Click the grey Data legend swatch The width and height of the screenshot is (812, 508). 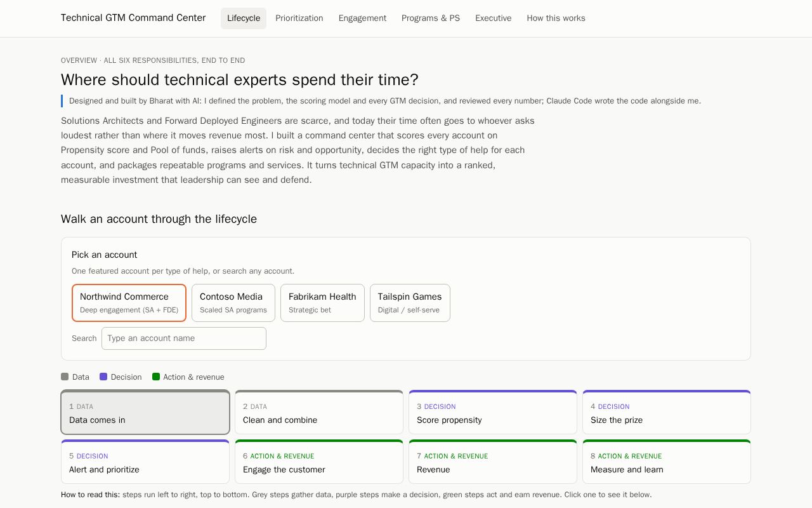pos(65,377)
